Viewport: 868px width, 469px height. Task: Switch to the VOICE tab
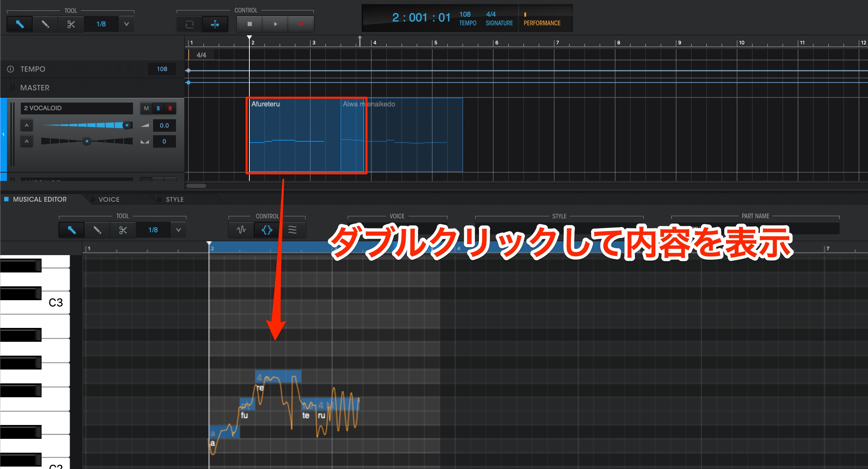coord(109,199)
